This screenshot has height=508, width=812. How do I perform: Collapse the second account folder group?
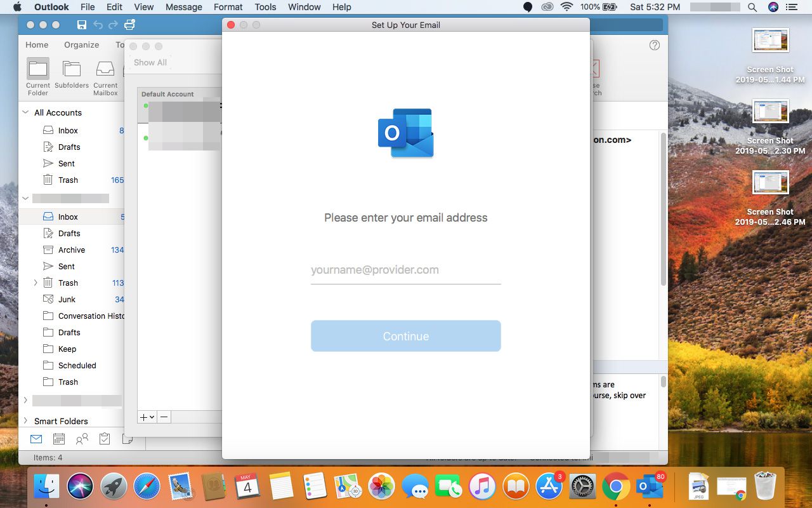26,199
